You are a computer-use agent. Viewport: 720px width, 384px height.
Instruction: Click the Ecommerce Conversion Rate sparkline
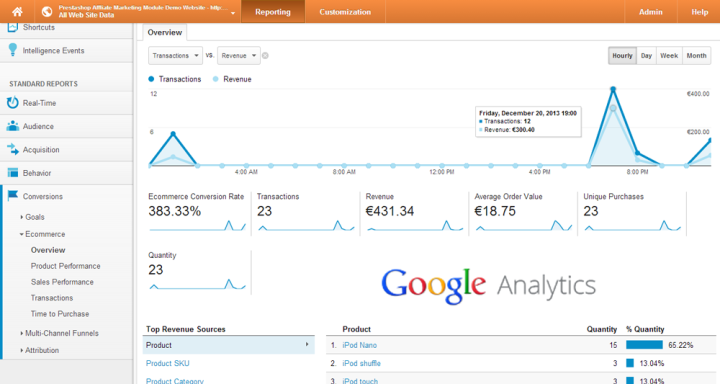click(197, 225)
